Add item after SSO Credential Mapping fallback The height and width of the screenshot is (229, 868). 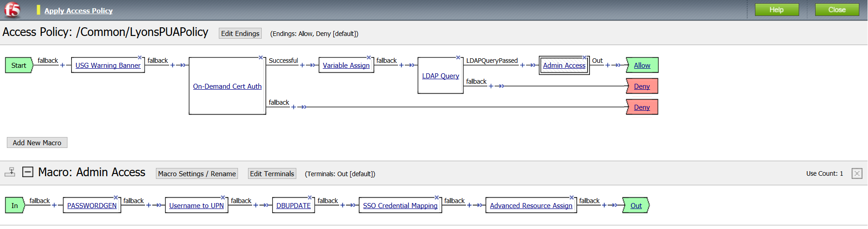469,205
